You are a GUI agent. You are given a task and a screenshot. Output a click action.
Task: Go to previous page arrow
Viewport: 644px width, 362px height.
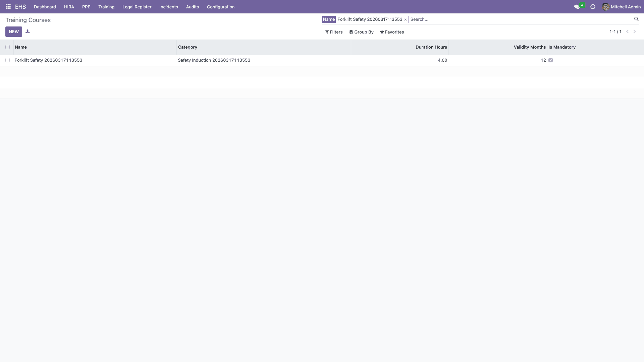coord(627,32)
